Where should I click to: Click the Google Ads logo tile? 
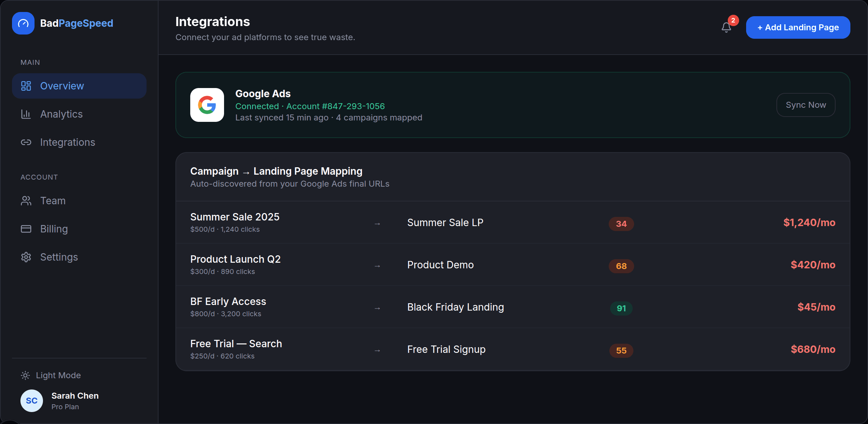coord(207,105)
